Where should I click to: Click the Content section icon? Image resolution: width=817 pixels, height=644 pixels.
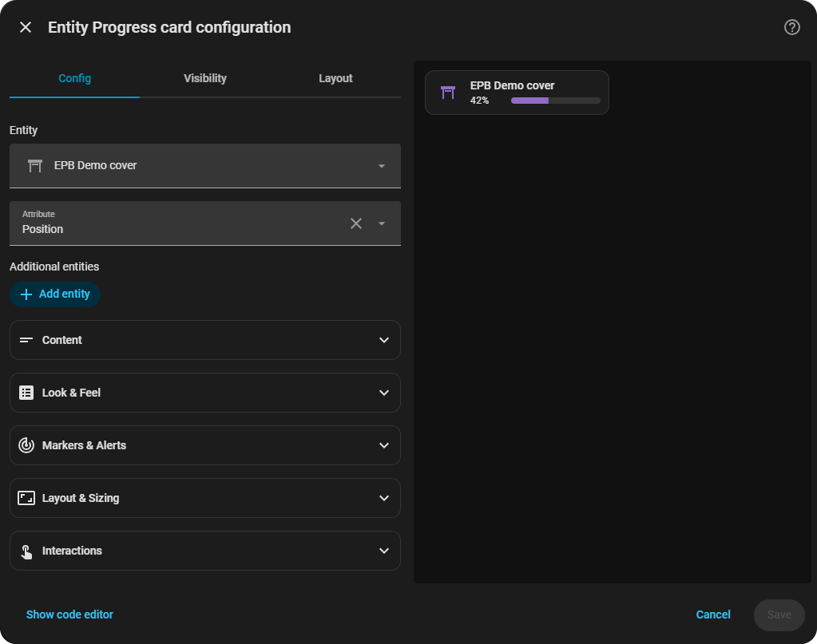pos(26,340)
